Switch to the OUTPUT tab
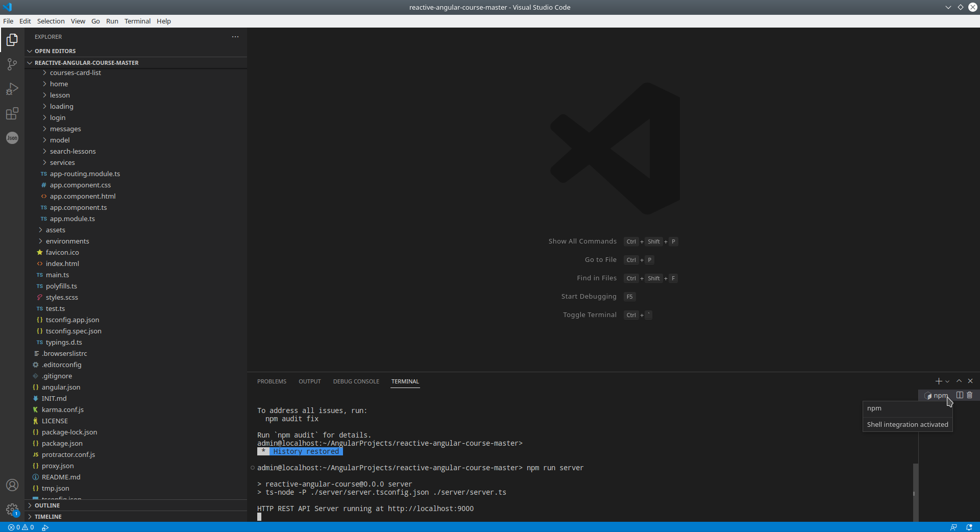980x532 pixels. tap(310, 381)
